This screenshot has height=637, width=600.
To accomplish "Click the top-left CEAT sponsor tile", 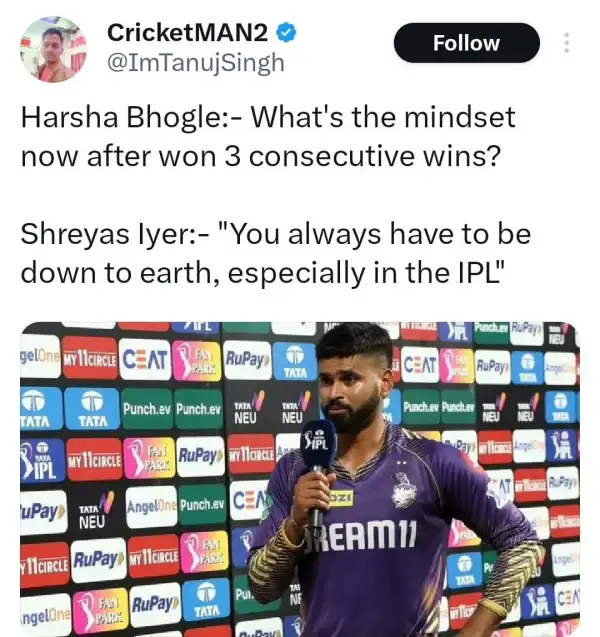I will [x=145, y=360].
